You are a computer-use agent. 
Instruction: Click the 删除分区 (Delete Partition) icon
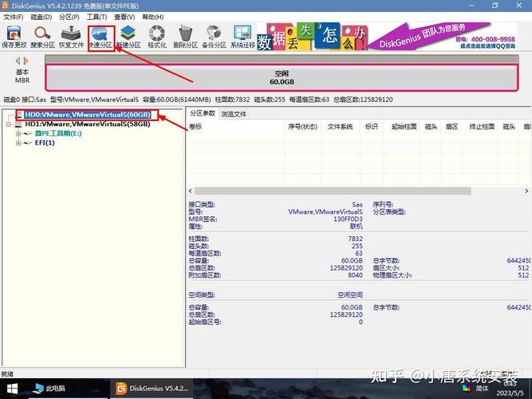tap(186, 37)
